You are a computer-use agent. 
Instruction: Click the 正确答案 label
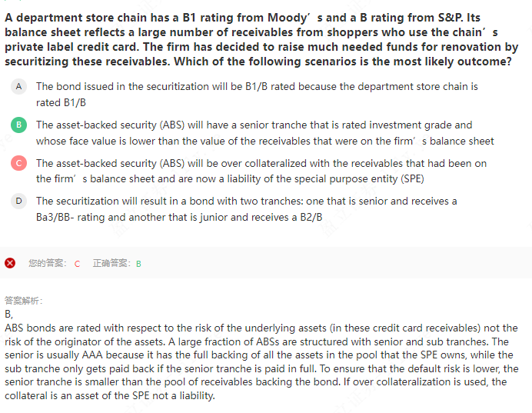point(111,263)
